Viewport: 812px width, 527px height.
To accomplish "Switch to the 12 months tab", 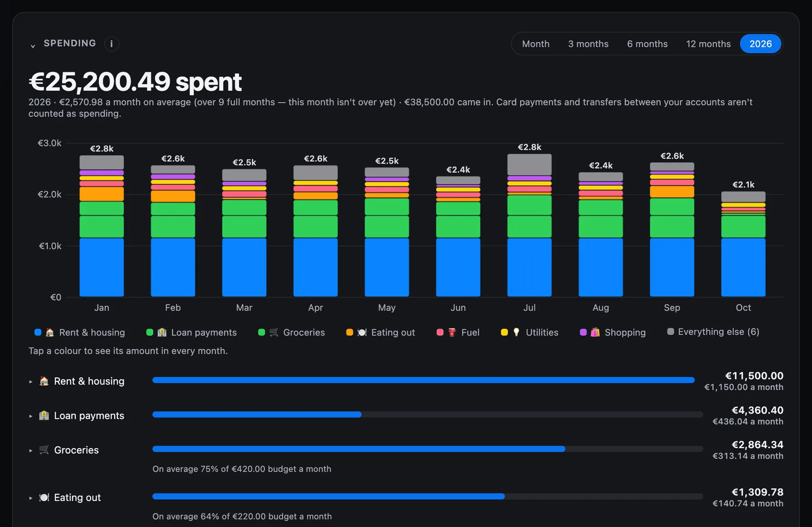I will (x=708, y=44).
